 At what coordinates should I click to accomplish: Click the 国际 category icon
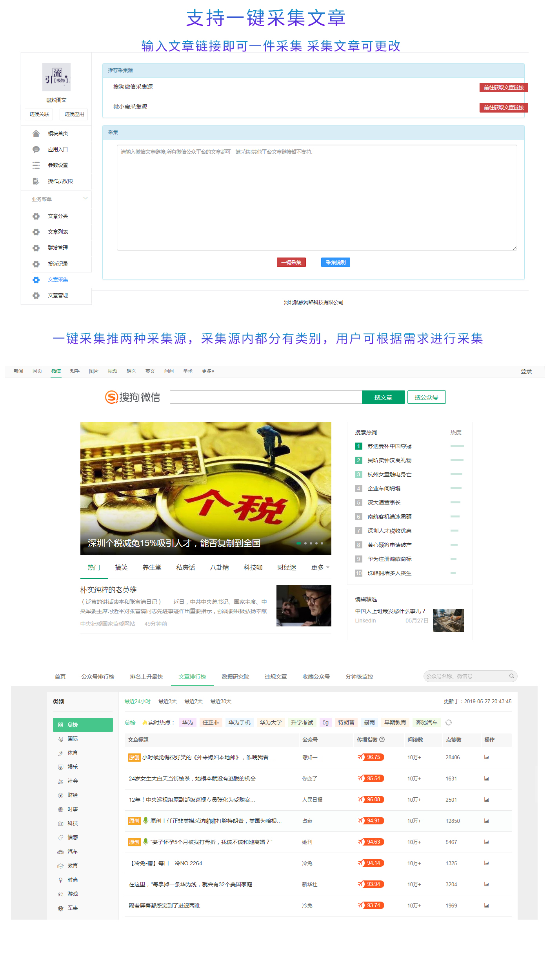(x=60, y=739)
